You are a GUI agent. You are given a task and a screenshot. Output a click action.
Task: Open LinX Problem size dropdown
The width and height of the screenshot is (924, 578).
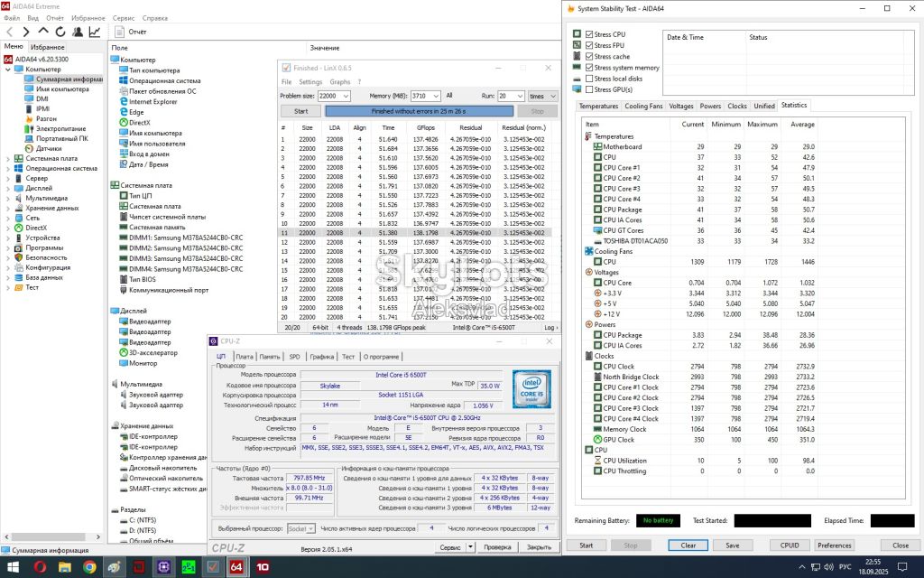(x=346, y=96)
